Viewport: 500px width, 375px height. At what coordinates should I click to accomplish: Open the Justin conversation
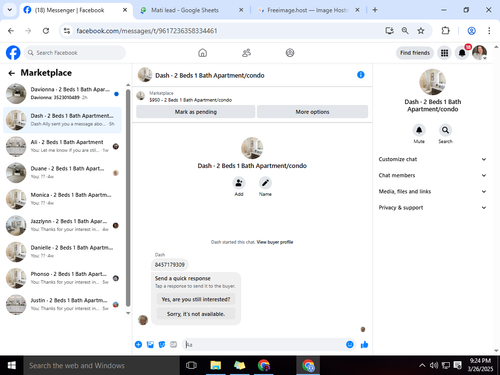(62, 304)
